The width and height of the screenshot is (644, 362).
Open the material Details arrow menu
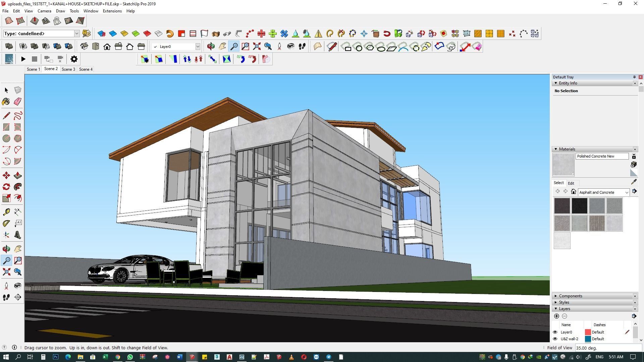(634, 191)
